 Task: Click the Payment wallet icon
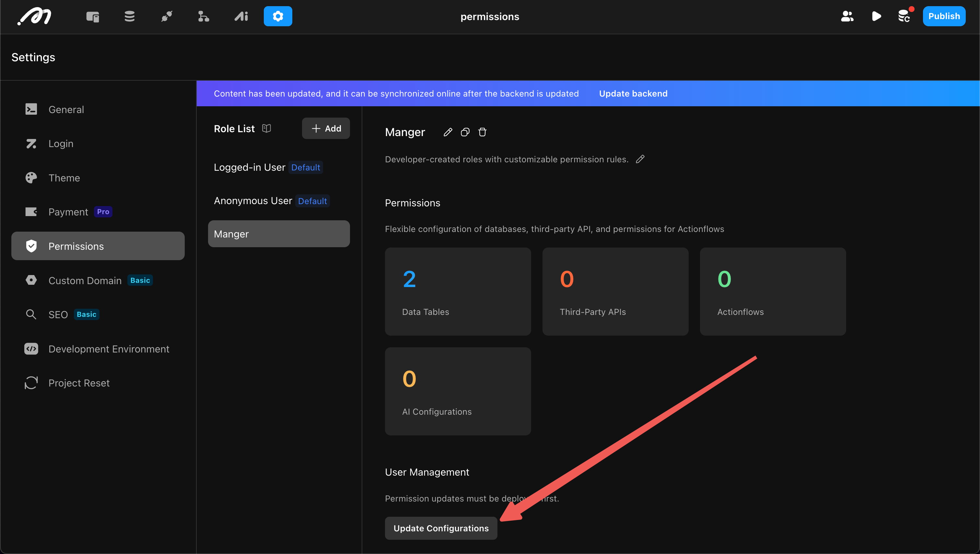pos(31,212)
